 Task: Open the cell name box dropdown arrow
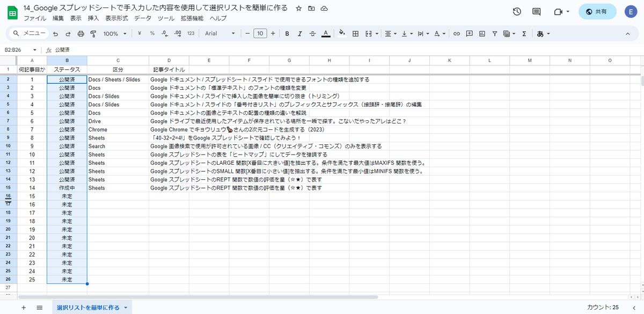35,50
